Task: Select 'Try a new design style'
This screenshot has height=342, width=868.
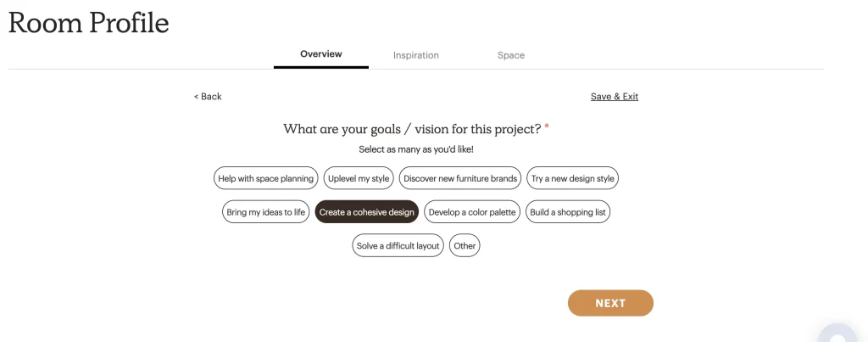Action: coord(573,178)
